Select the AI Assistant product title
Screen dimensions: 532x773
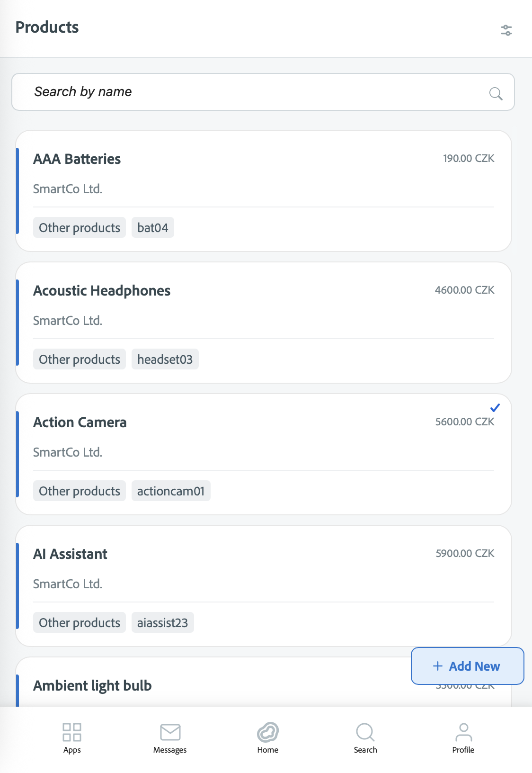click(70, 554)
